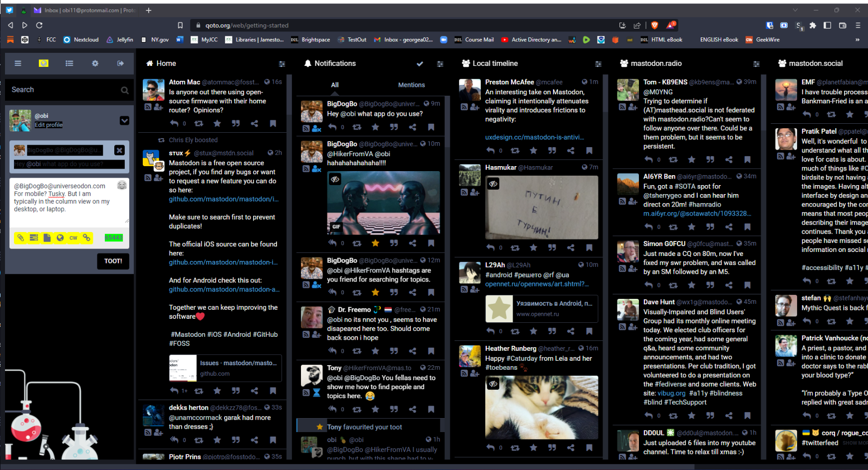Image resolution: width=868 pixels, height=470 pixels.
Task: Hide Hasmukar's image with the eye icon
Action: point(493,184)
